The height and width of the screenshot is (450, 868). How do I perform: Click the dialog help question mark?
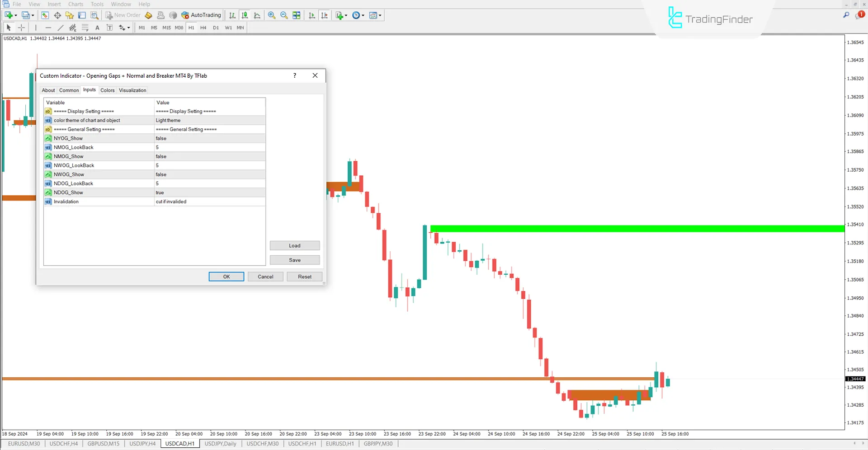(295, 75)
